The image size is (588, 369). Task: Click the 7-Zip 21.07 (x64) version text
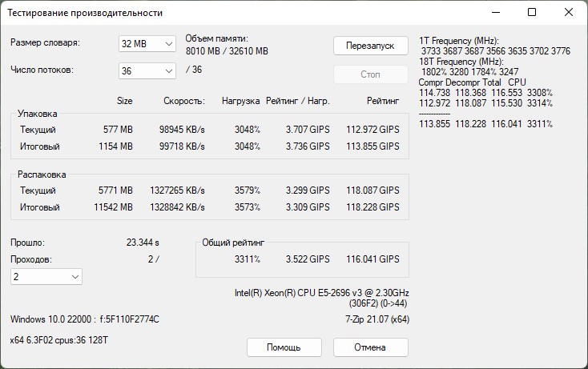coord(372,319)
